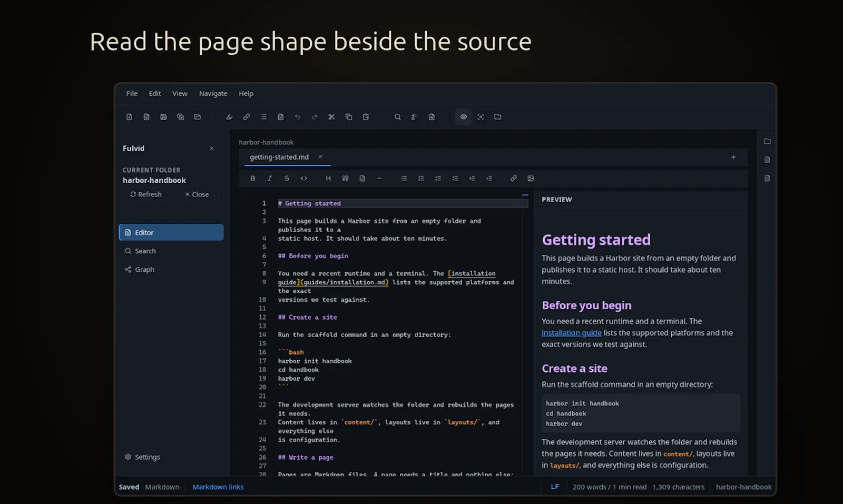This screenshot has height=504, width=843.
Task: Insert a block quote
Action: click(x=345, y=179)
